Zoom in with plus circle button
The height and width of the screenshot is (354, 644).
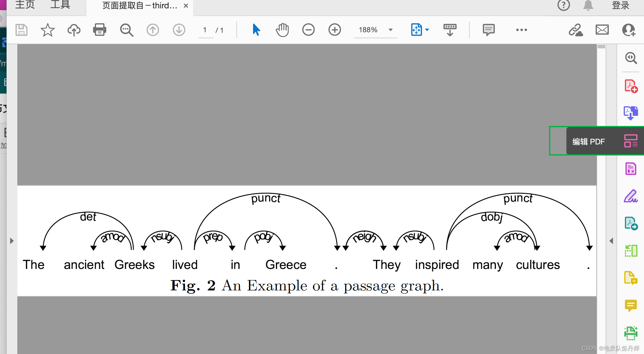pyautogui.click(x=335, y=30)
